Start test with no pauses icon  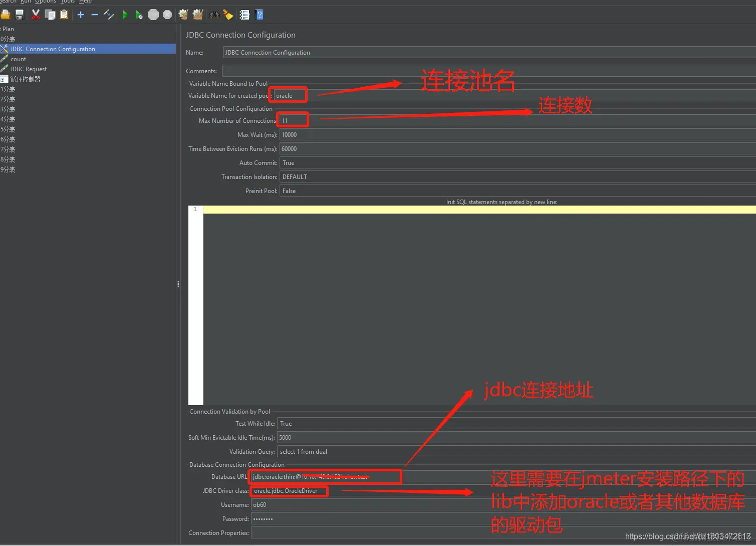[139, 15]
